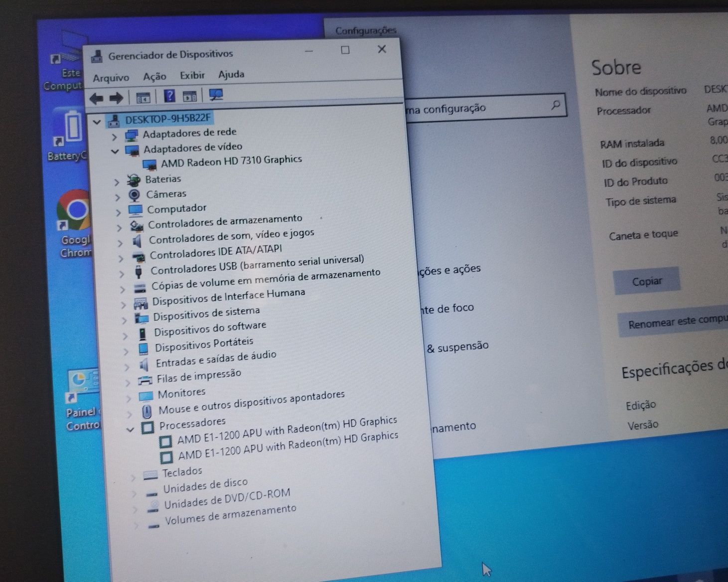Screen dimensions: 728x582
Task: Click the Baterias battery icon
Action: 133,180
